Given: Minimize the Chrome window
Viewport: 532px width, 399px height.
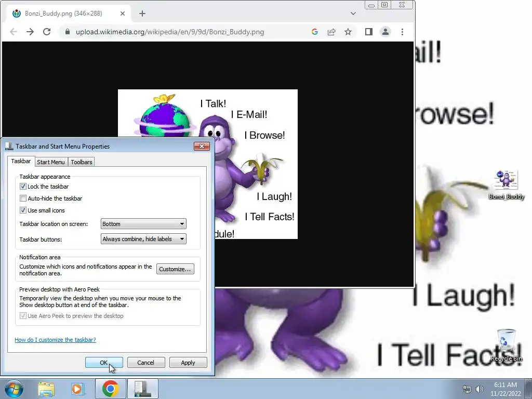Looking at the screenshot, I should (x=371, y=5).
